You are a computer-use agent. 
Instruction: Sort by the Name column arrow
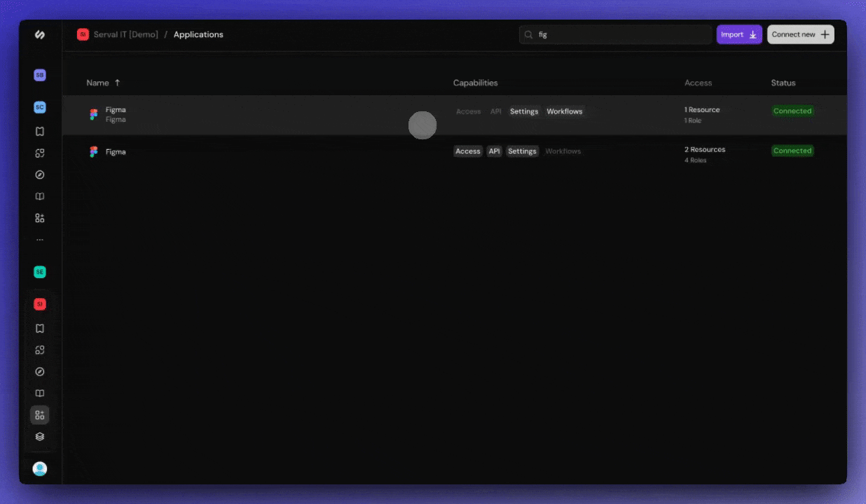click(118, 82)
